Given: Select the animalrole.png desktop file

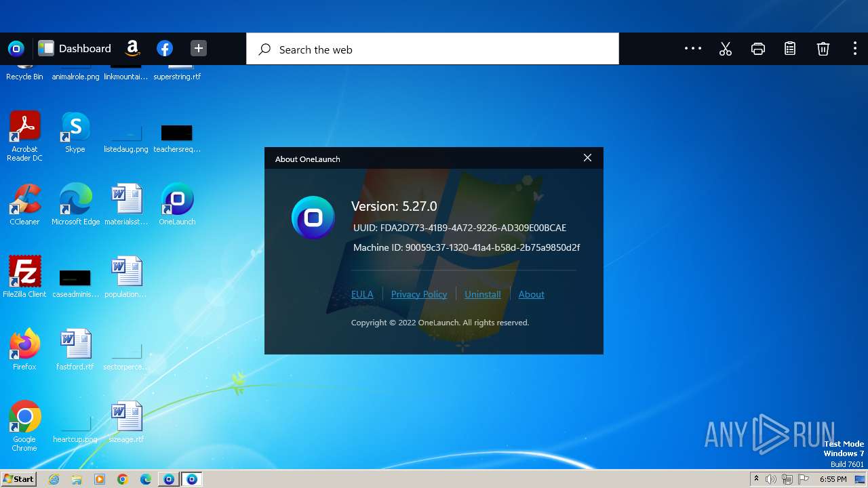Looking at the screenshot, I should tap(75, 72).
